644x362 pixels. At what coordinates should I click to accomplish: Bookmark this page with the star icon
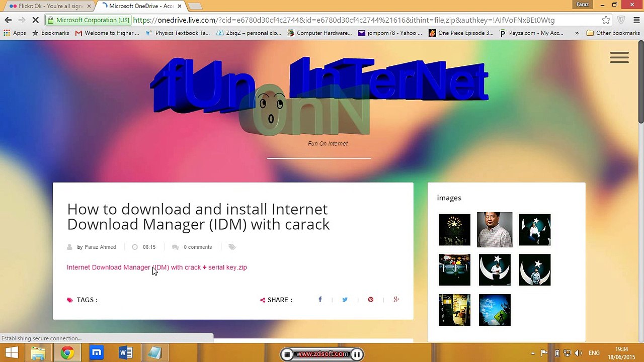tap(606, 20)
